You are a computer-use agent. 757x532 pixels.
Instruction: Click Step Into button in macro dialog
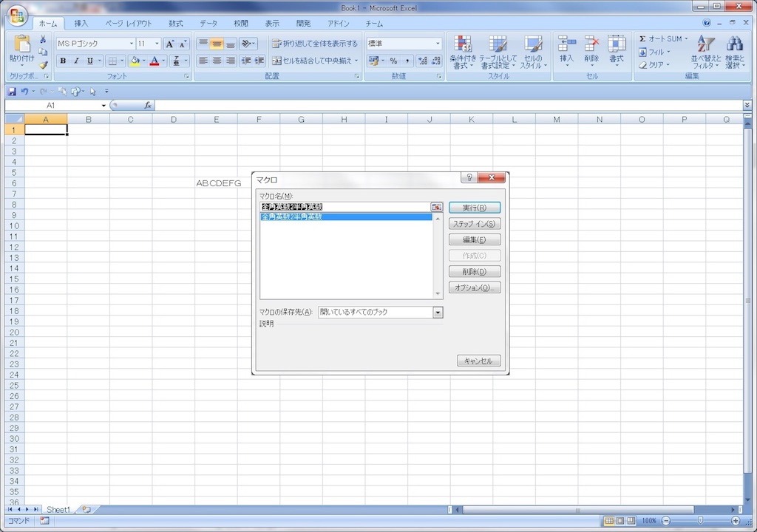click(475, 224)
